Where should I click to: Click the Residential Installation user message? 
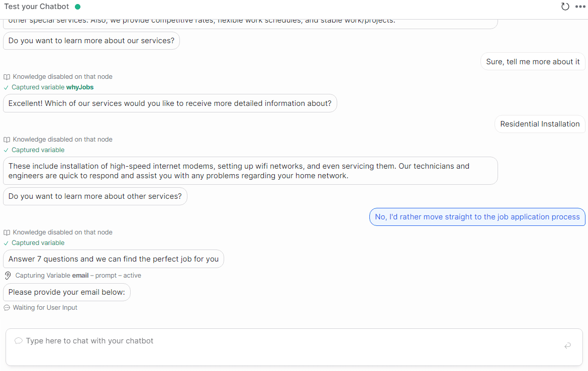540,124
